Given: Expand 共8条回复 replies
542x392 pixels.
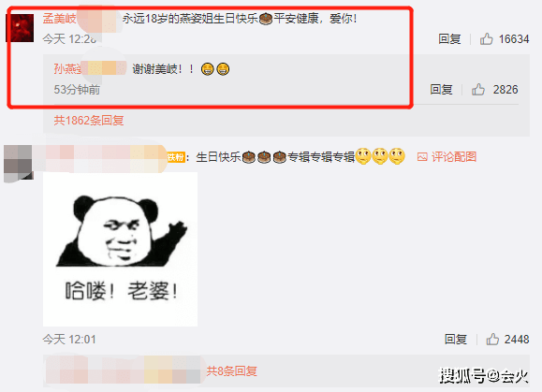Looking at the screenshot, I should coord(232,370).
